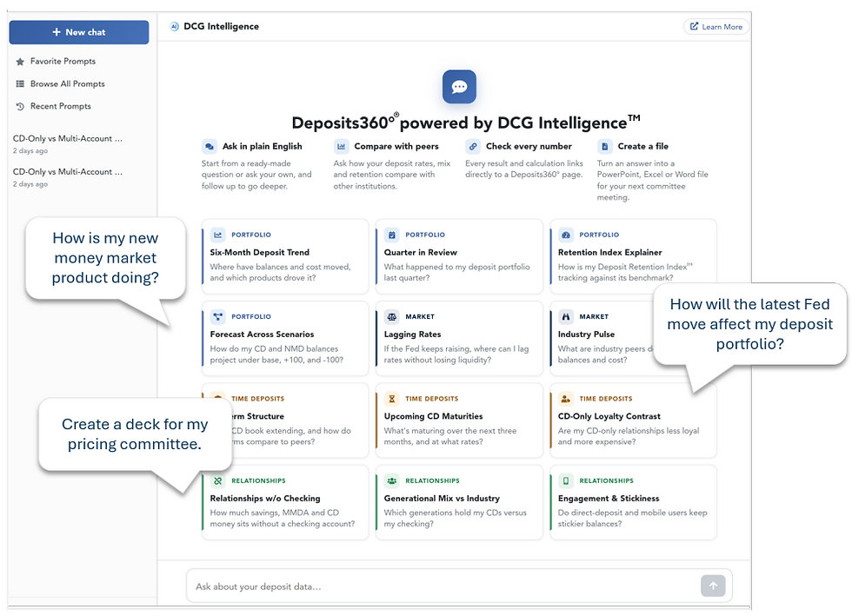Click the Check every number link icon
Viewport: 852px width, 616px height.
(x=473, y=146)
